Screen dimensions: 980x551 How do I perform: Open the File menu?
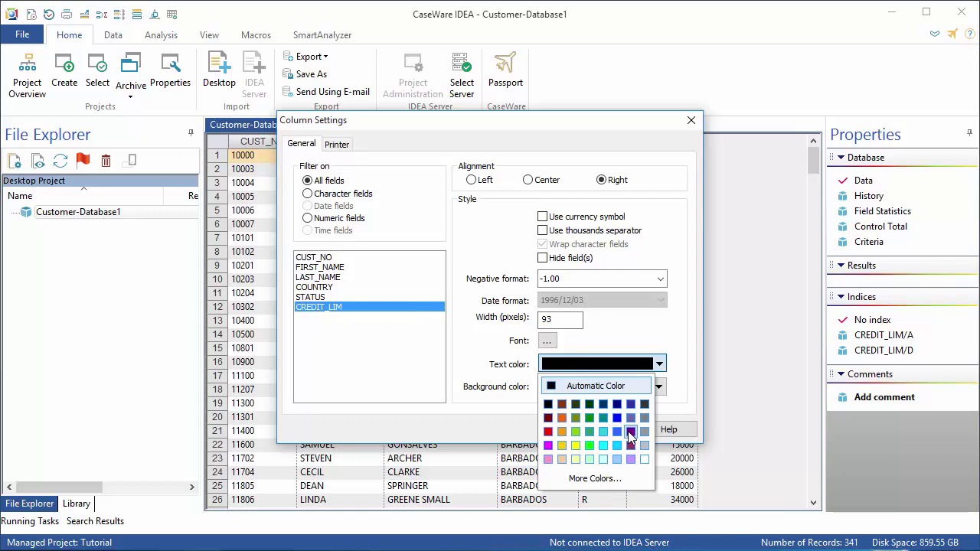[x=22, y=34]
